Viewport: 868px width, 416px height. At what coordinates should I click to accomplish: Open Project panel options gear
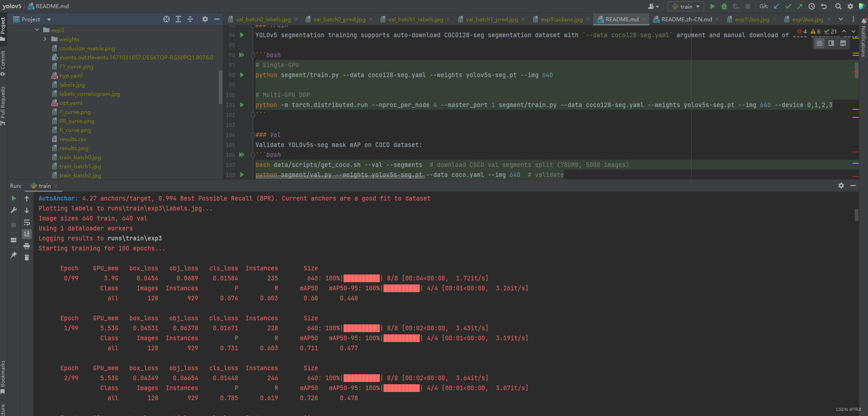(x=205, y=19)
